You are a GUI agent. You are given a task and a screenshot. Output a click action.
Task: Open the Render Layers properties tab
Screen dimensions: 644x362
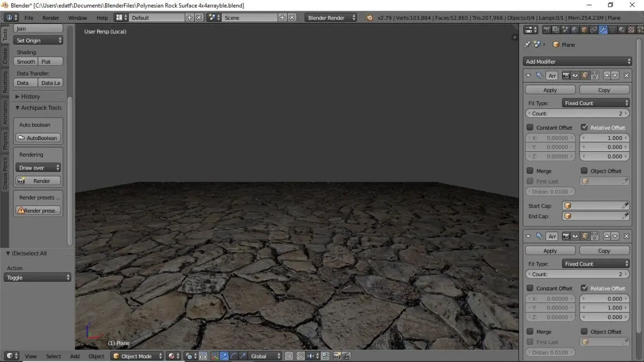point(556,29)
